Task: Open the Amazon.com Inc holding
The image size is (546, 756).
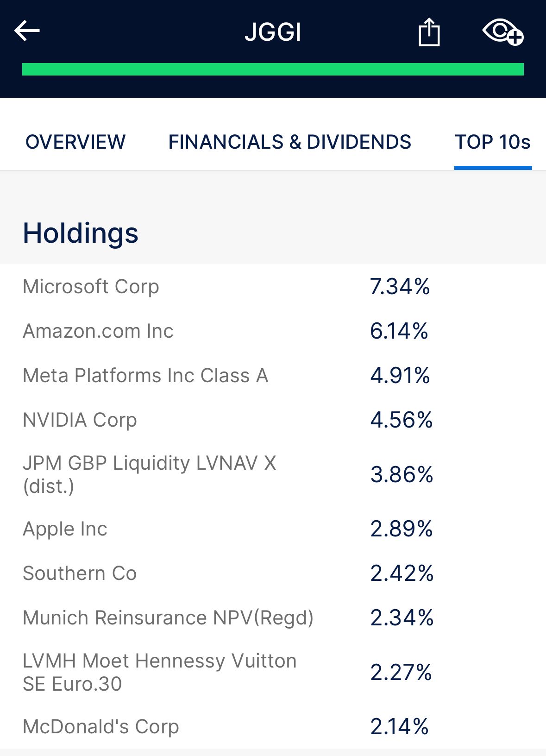Action: pyautogui.click(x=98, y=331)
